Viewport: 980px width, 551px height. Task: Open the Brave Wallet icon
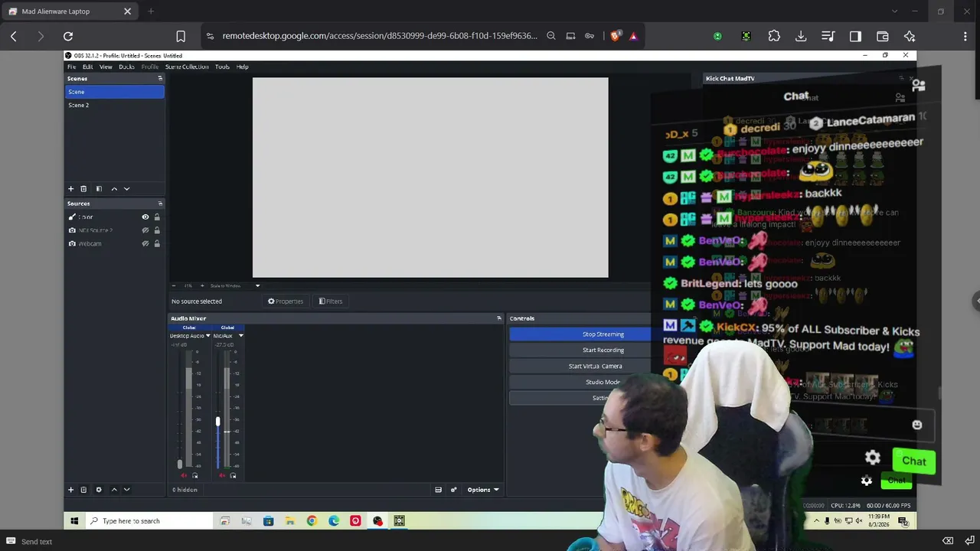(x=882, y=36)
